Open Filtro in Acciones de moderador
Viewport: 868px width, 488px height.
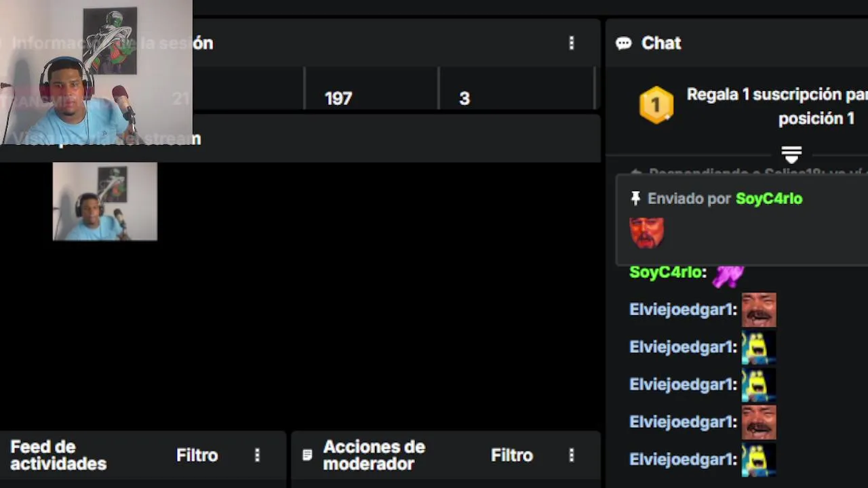[512, 455]
